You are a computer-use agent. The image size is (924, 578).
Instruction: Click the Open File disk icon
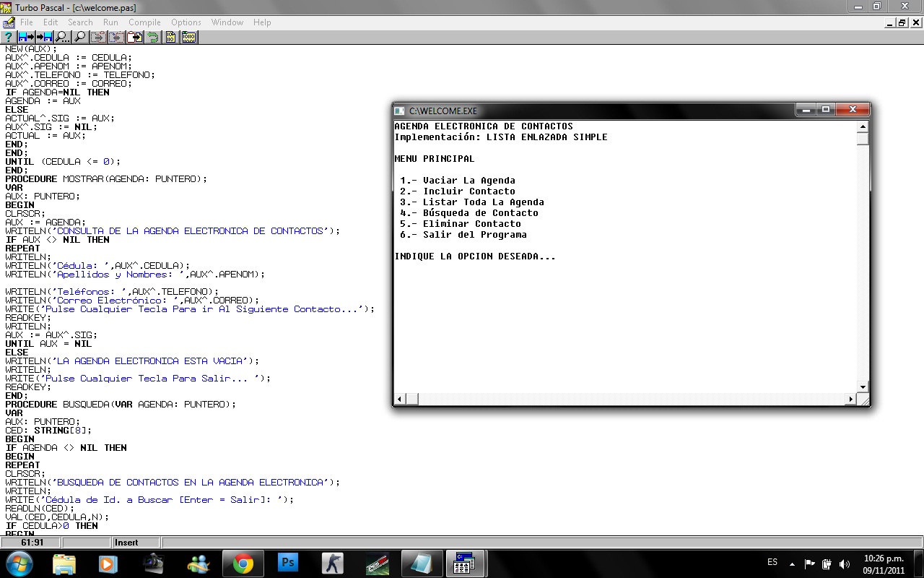click(26, 37)
